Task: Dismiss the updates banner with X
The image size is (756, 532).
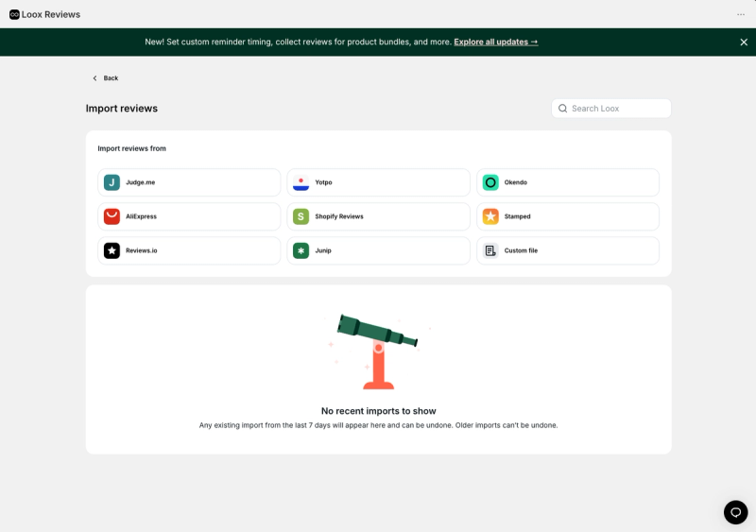Action: click(744, 42)
